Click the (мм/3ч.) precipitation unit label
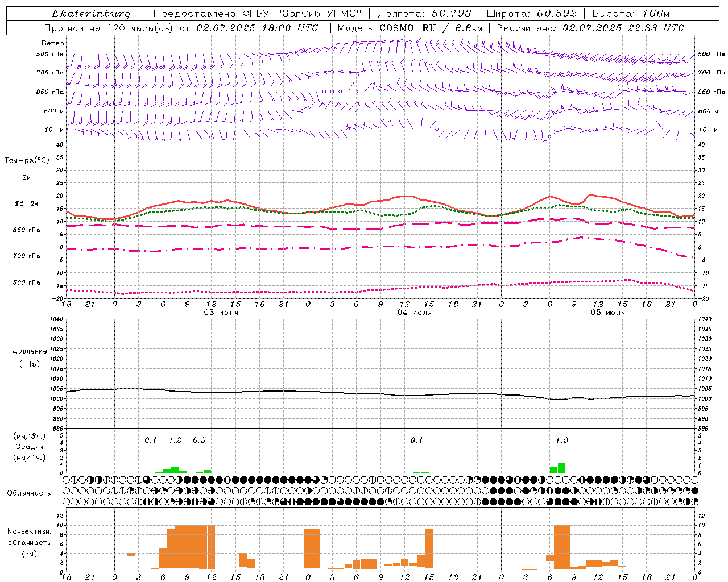The height and width of the screenshot is (582, 728). (30, 436)
